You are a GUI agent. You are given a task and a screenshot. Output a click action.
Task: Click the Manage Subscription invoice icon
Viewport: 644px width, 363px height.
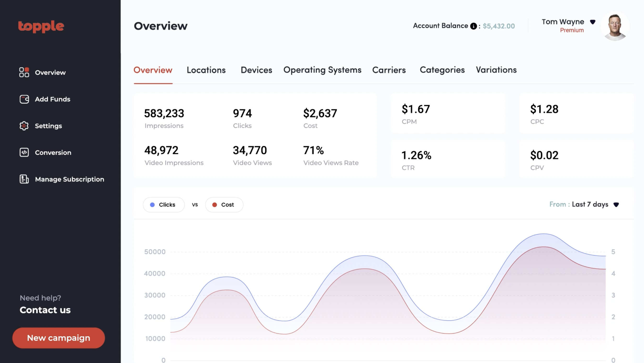tap(24, 179)
